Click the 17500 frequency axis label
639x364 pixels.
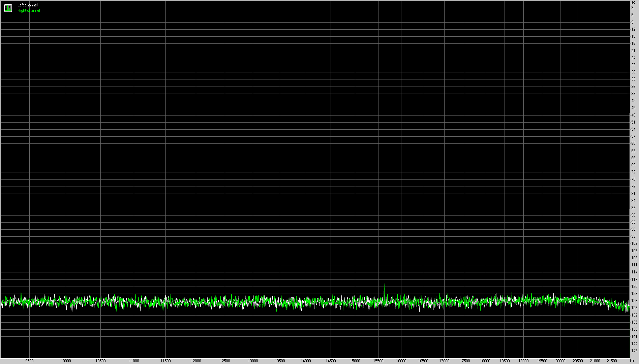point(465,361)
